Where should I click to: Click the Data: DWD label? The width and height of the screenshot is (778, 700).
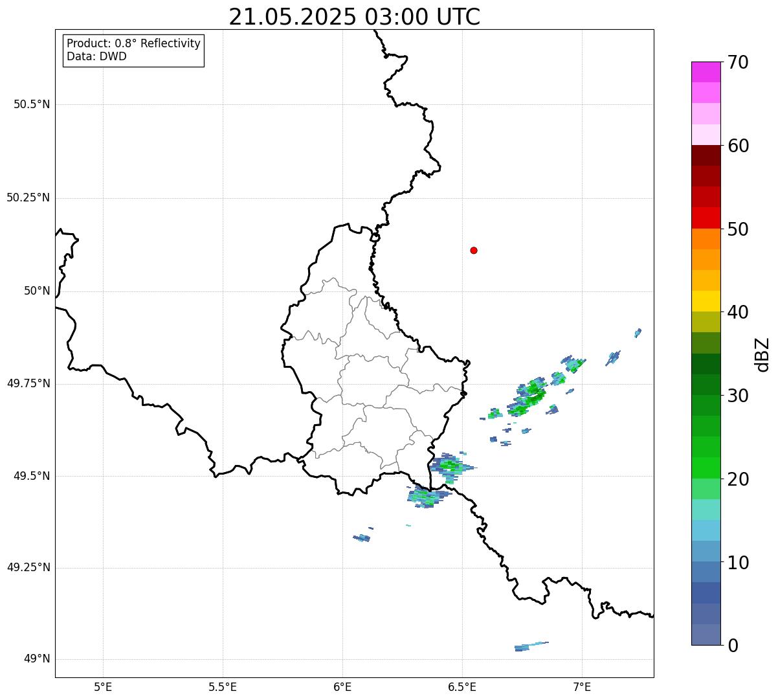(x=96, y=56)
